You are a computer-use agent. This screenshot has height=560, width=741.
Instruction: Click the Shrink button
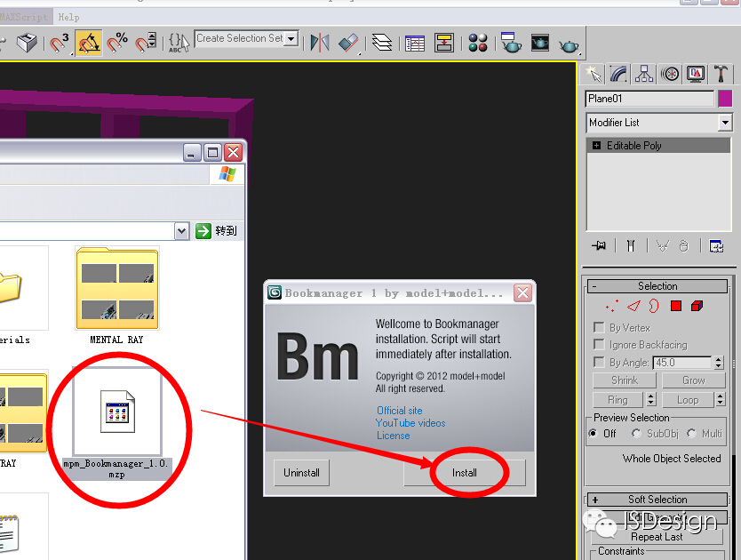625,380
